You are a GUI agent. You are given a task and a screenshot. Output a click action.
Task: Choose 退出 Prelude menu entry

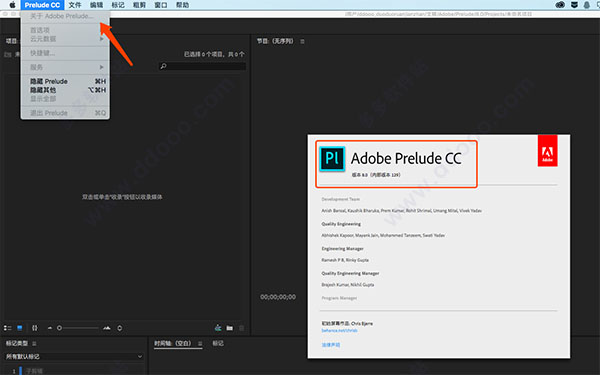pos(65,113)
